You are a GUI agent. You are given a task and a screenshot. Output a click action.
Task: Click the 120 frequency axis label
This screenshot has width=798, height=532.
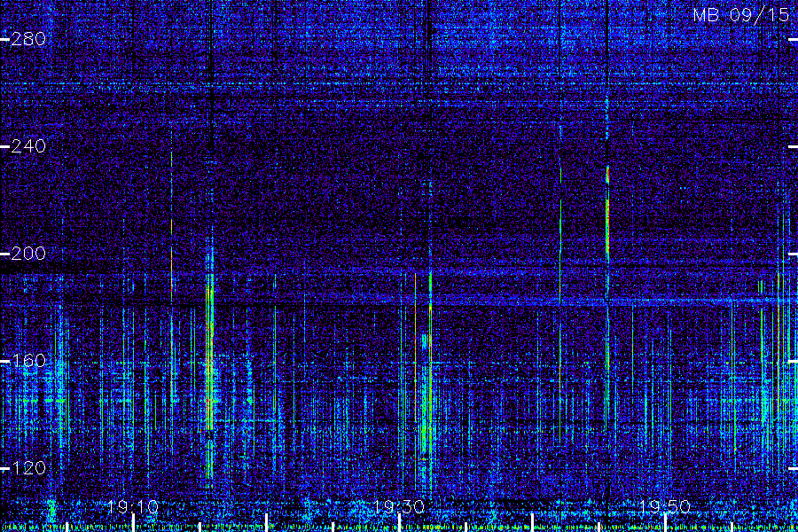coord(28,468)
